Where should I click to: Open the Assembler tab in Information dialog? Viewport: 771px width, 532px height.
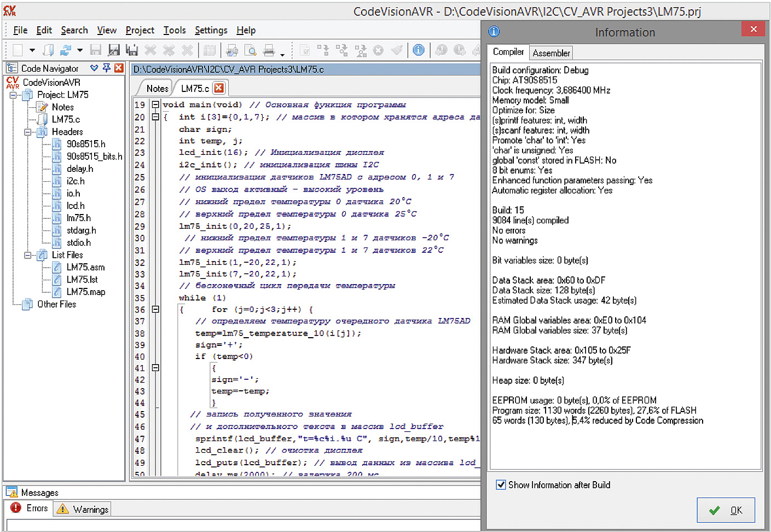[551, 53]
